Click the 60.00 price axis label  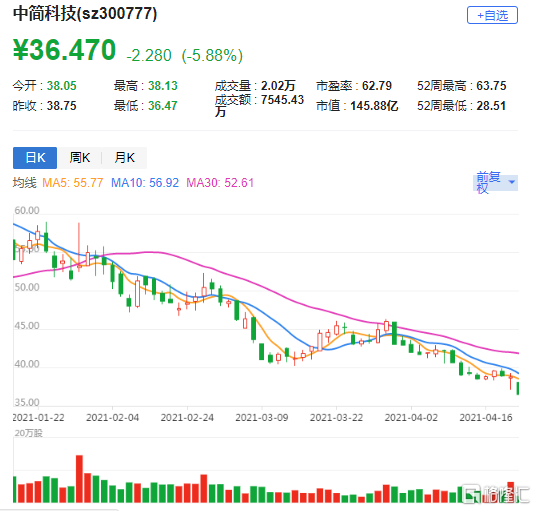(x=27, y=210)
